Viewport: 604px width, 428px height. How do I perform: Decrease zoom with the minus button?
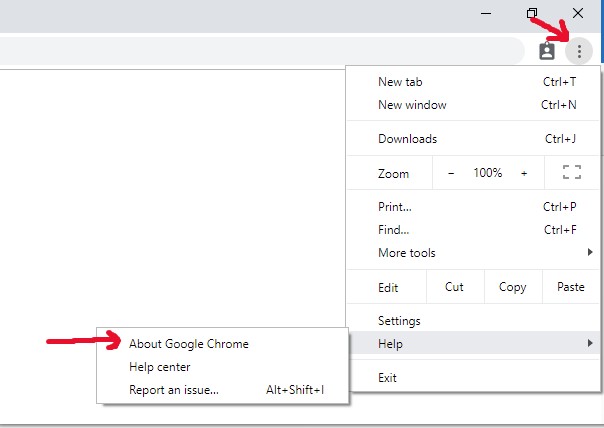click(x=451, y=173)
